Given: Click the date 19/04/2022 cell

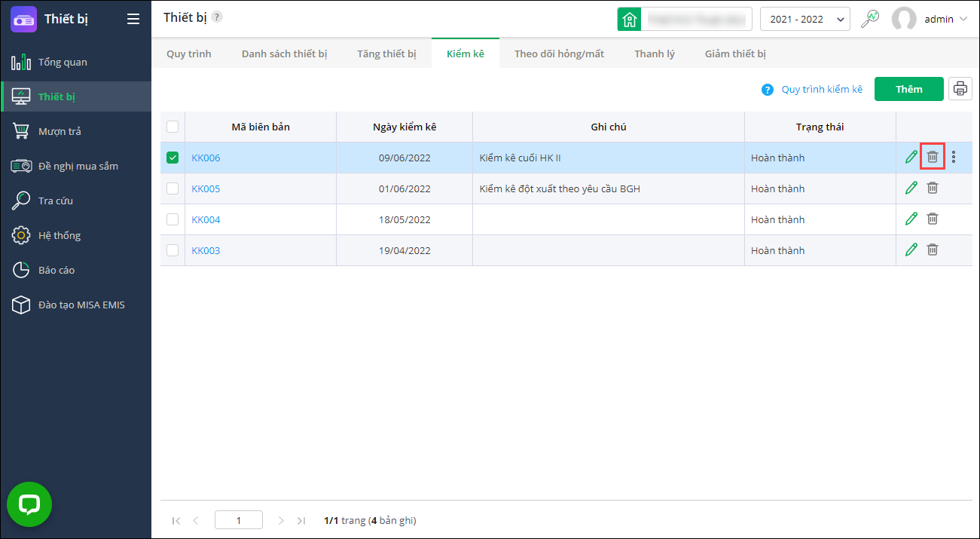Looking at the screenshot, I should point(405,250).
